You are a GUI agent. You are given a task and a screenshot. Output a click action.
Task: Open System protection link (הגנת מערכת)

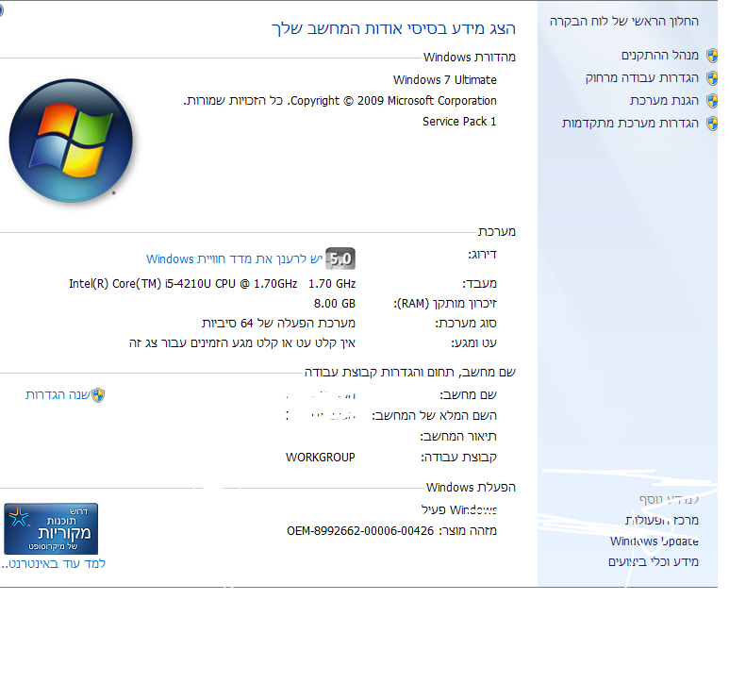[664, 100]
